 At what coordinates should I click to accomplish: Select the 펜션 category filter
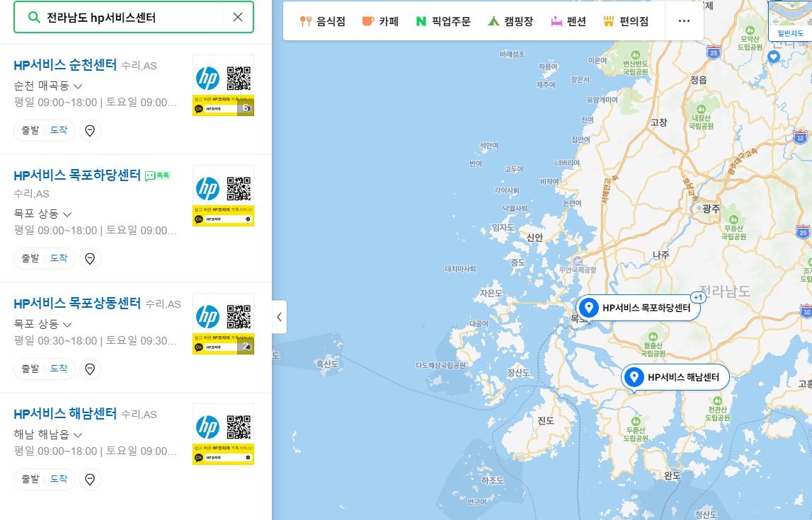point(568,21)
